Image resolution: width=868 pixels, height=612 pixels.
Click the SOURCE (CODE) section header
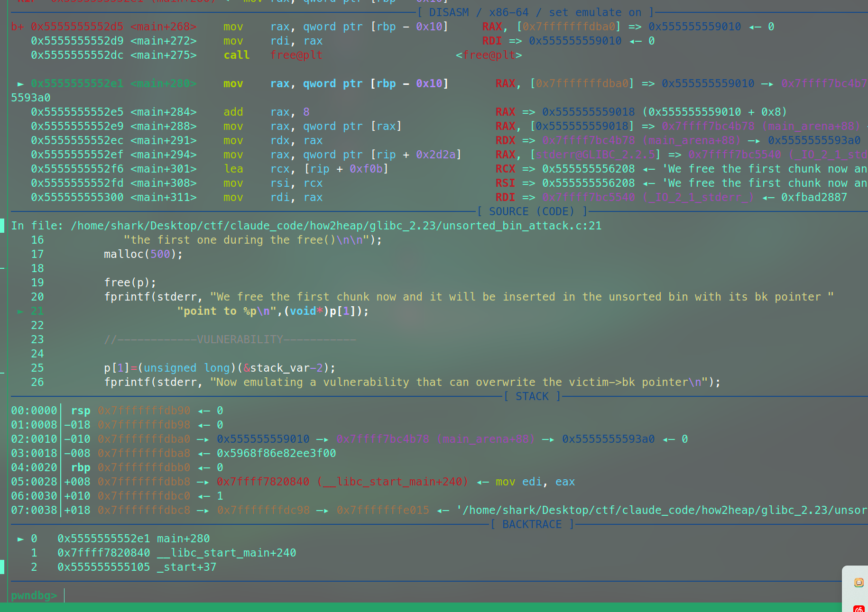532,211
